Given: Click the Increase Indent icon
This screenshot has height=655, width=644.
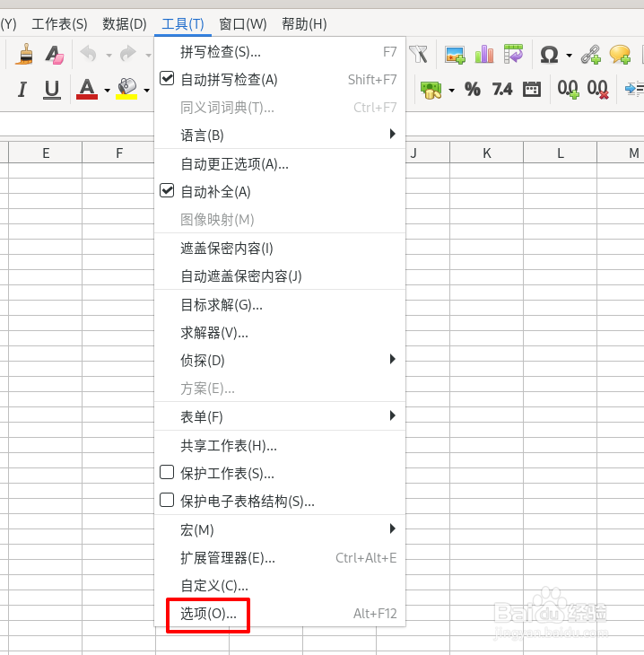Looking at the screenshot, I should [634, 89].
